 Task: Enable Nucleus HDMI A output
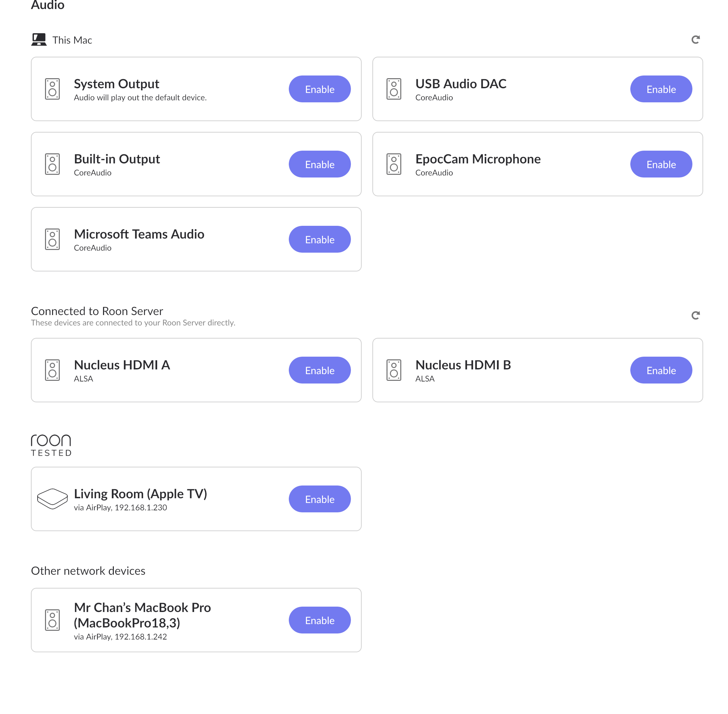tap(320, 370)
